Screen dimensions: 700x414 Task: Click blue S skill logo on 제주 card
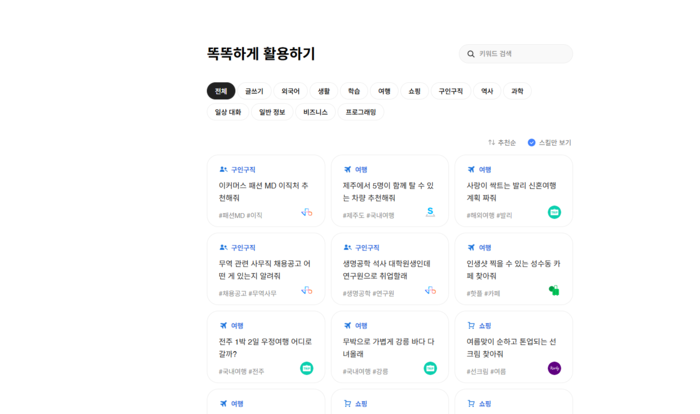coord(430,212)
